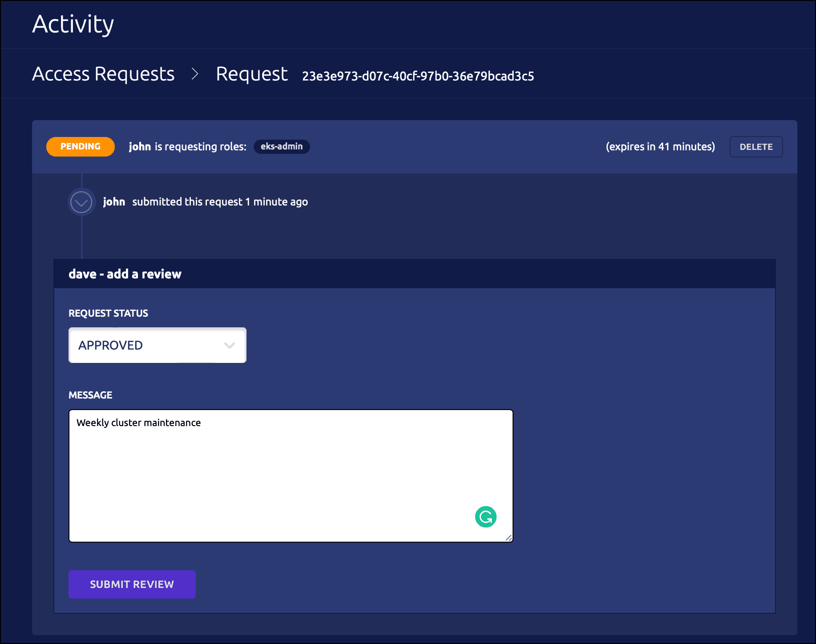Click the request ID 23e3e973 text
Image resolution: width=816 pixels, height=644 pixels.
[x=418, y=76]
